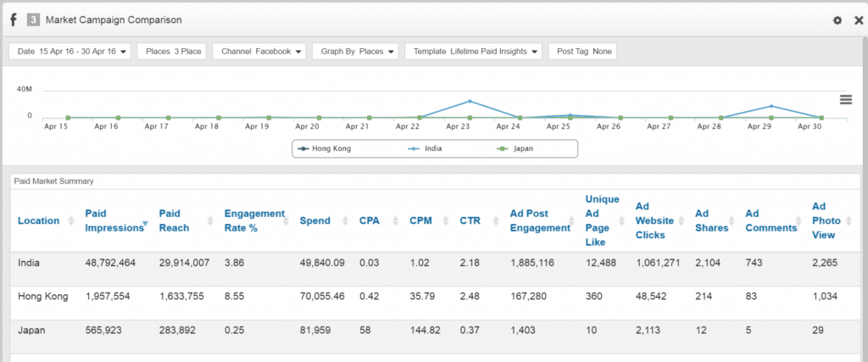Click India ad post engagement 1,885,116
The image size is (868, 362).
(x=532, y=263)
